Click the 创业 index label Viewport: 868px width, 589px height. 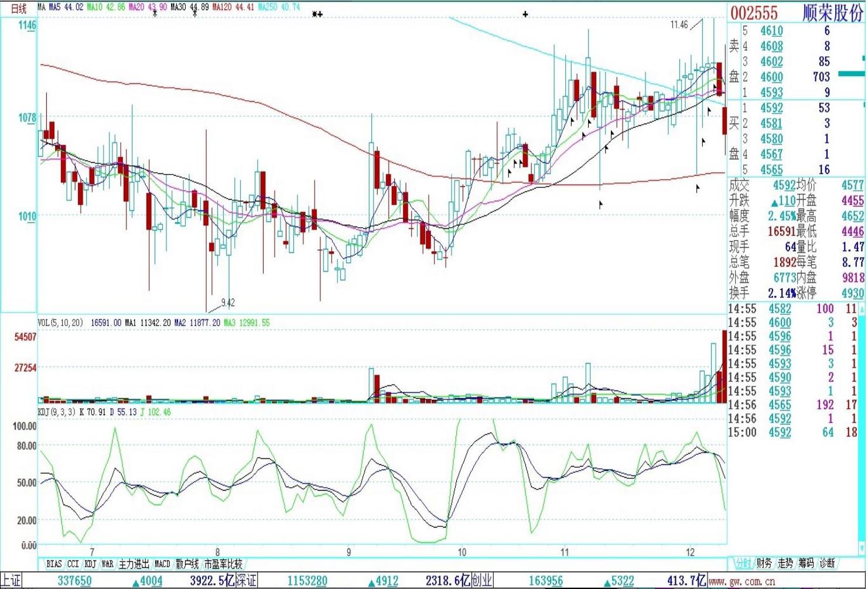[x=483, y=581]
